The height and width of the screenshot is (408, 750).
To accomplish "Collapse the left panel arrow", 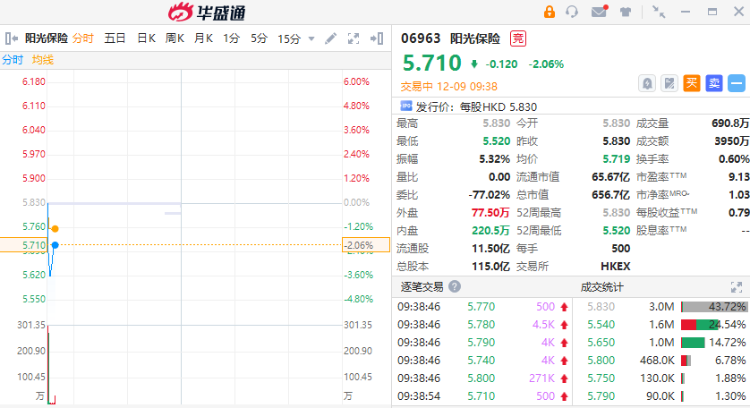I will 11,39.
